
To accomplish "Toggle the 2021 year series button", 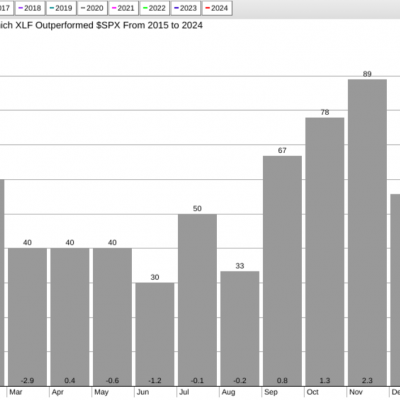I will click(123, 8).
